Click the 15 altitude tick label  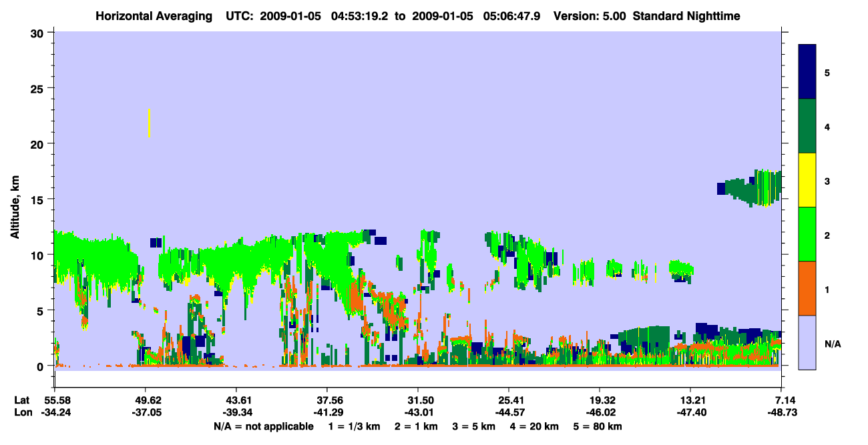39,199
